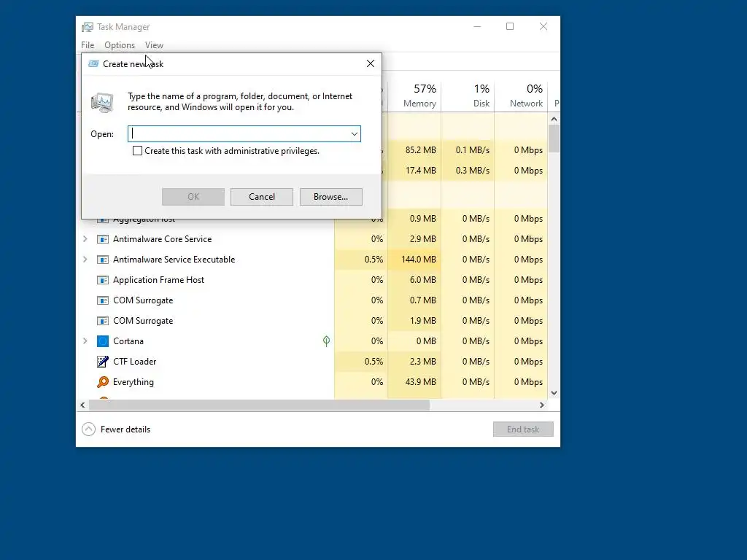Screen dimensions: 747x560
Task: Select the CTF Loader process name
Action: pyautogui.click(x=134, y=362)
